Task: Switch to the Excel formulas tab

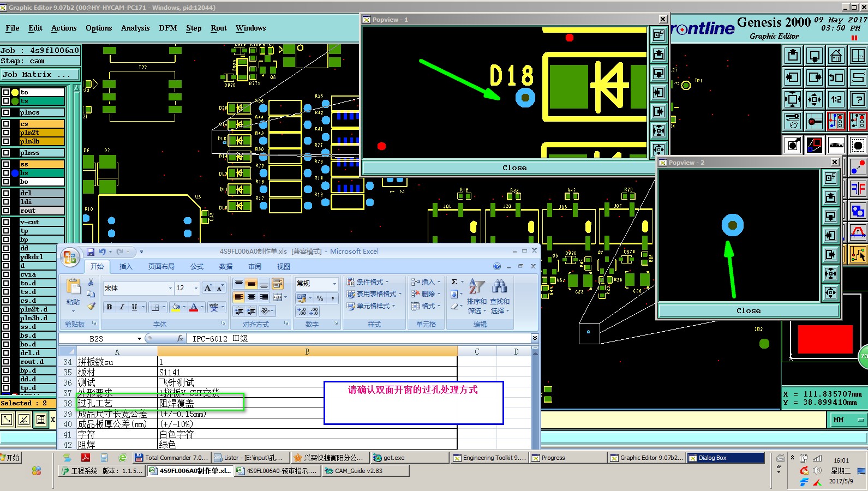Action: [x=197, y=267]
